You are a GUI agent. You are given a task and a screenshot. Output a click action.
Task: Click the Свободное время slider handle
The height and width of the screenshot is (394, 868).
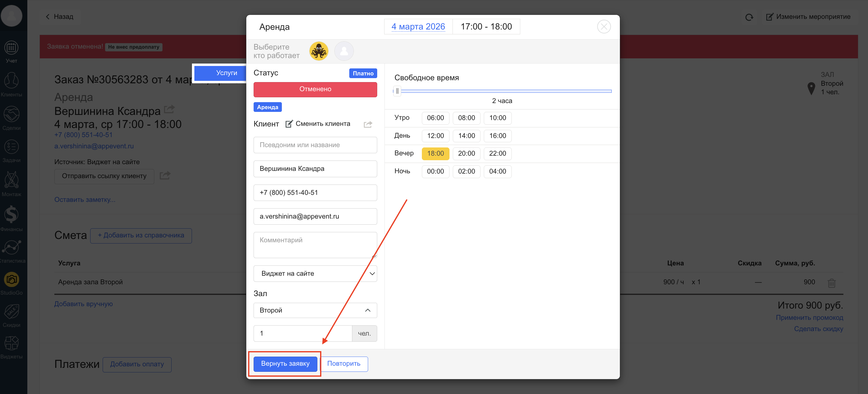[x=397, y=91]
